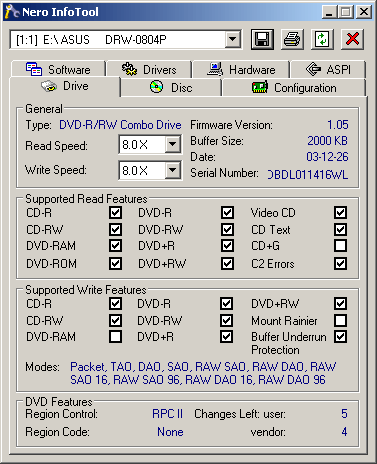Click the date value 03-12-26
This screenshot has width=377, height=464.
click(x=327, y=157)
